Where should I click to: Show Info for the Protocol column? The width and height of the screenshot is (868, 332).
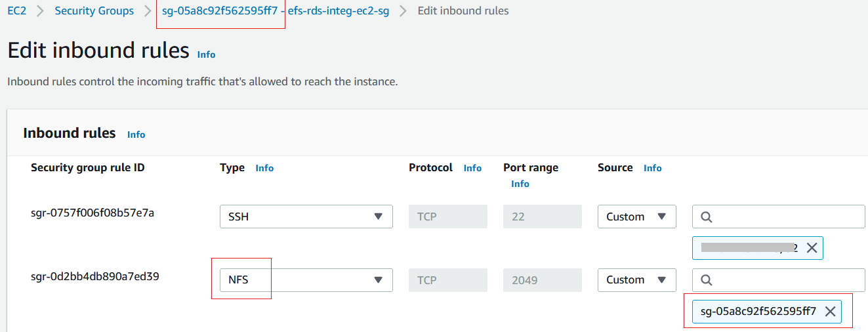tap(472, 168)
